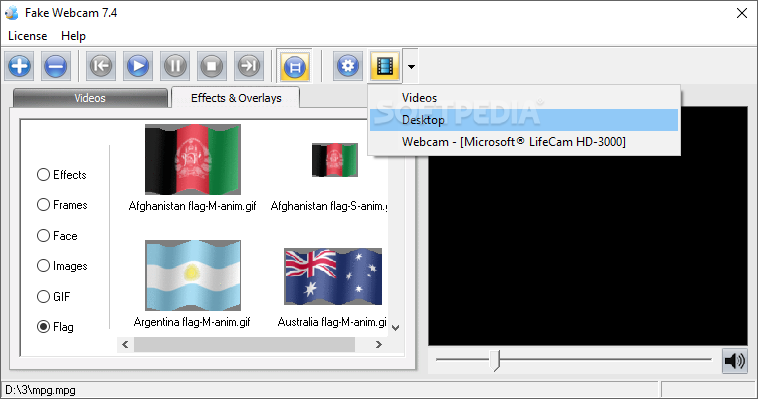Image resolution: width=758 pixels, height=399 pixels.
Task: Open the License menu
Action: (28, 36)
